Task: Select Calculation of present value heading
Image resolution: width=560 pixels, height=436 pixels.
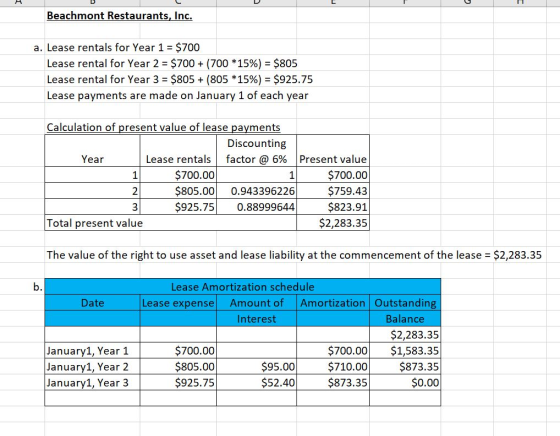Action: pyautogui.click(x=164, y=127)
